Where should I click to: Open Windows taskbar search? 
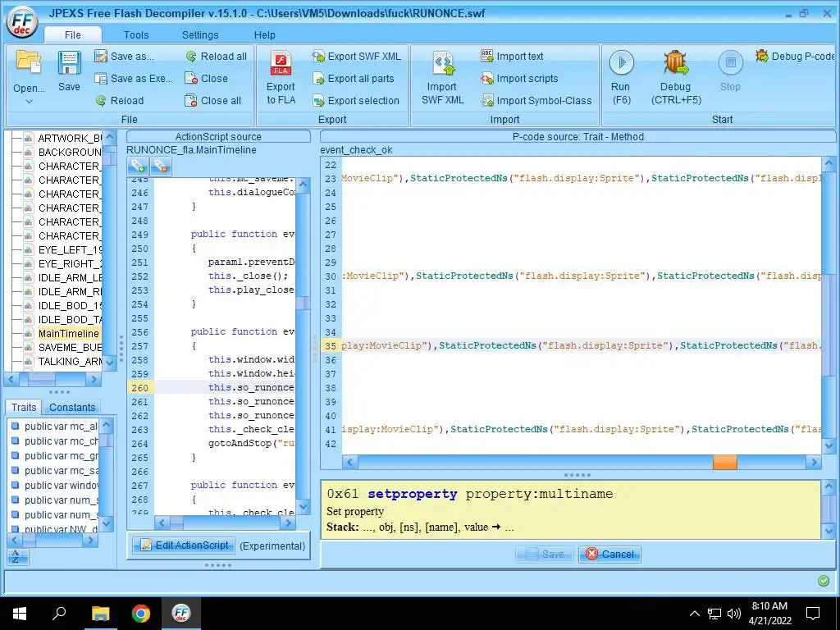click(x=59, y=614)
